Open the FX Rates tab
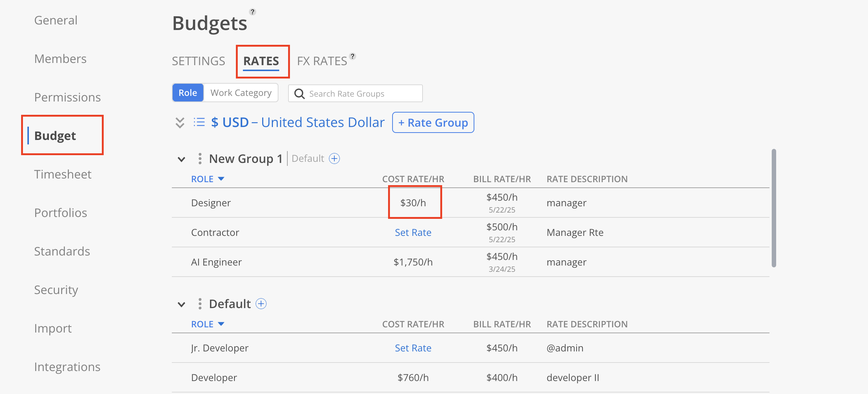 click(322, 61)
